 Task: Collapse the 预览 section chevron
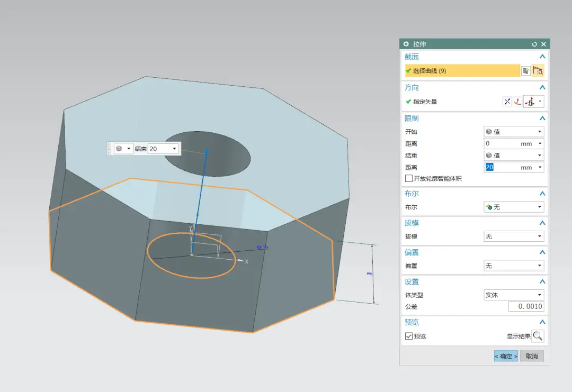(542, 322)
